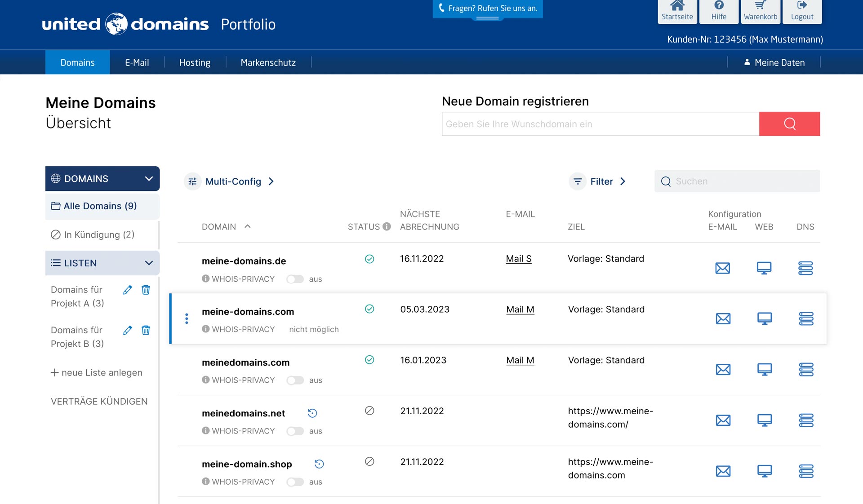Image resolution: width=863 pixels, height=504 pixels.
Task: Click neue Liste anlegen
Action: click(x=97, y=373)
